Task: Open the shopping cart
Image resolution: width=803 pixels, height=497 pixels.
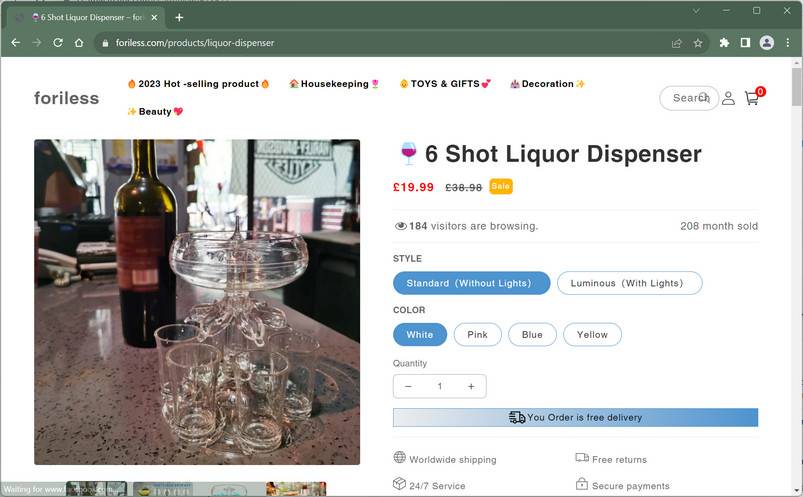Action: [x=752, y=98]
